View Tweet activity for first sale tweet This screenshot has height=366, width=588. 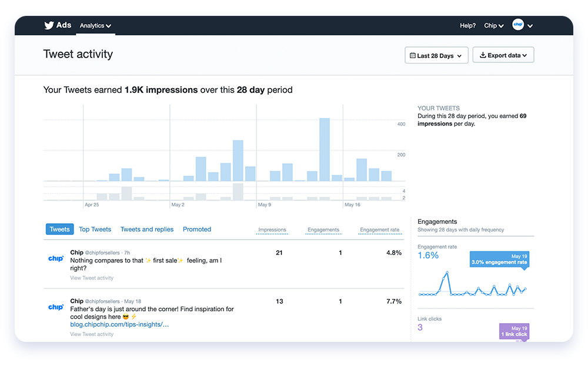coord(92,278)
